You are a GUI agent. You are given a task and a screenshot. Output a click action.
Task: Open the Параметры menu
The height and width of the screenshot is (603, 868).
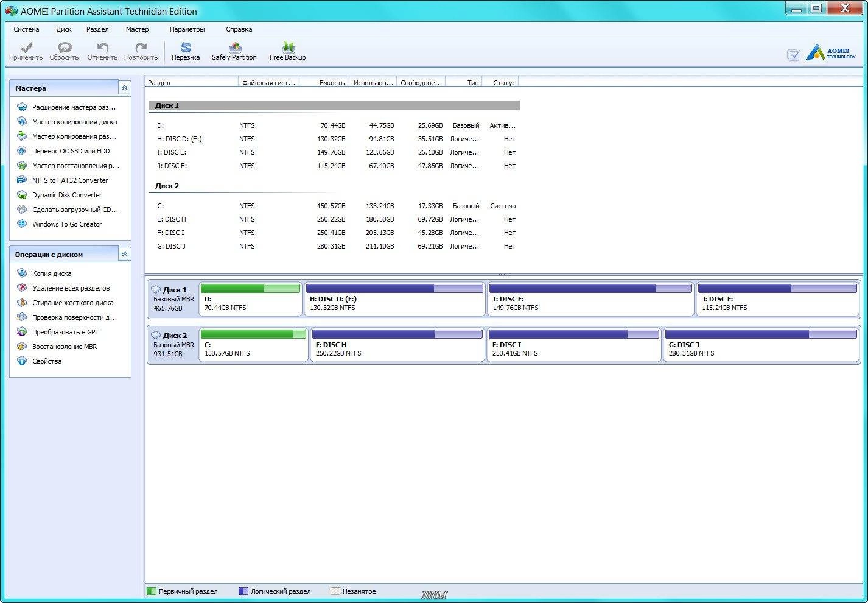[x=187, y=29]
